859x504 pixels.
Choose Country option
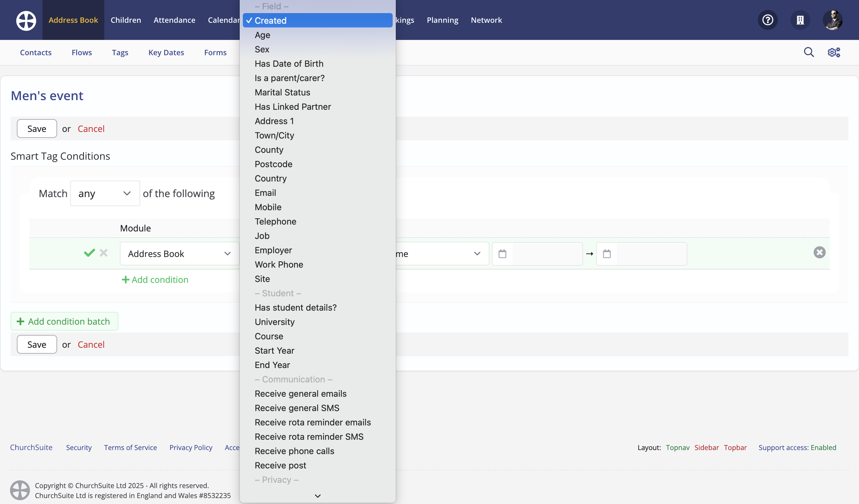(318, 178)
